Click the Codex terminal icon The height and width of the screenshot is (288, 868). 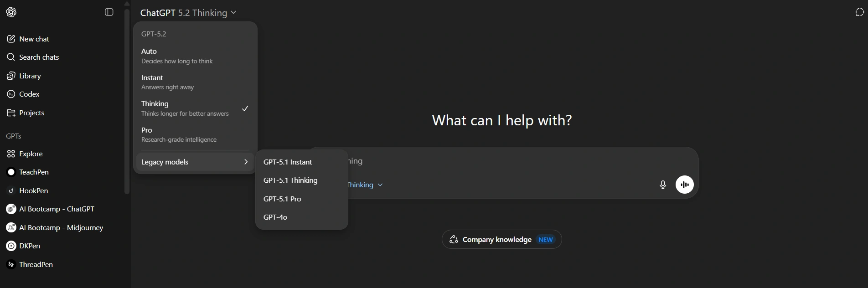11,94
